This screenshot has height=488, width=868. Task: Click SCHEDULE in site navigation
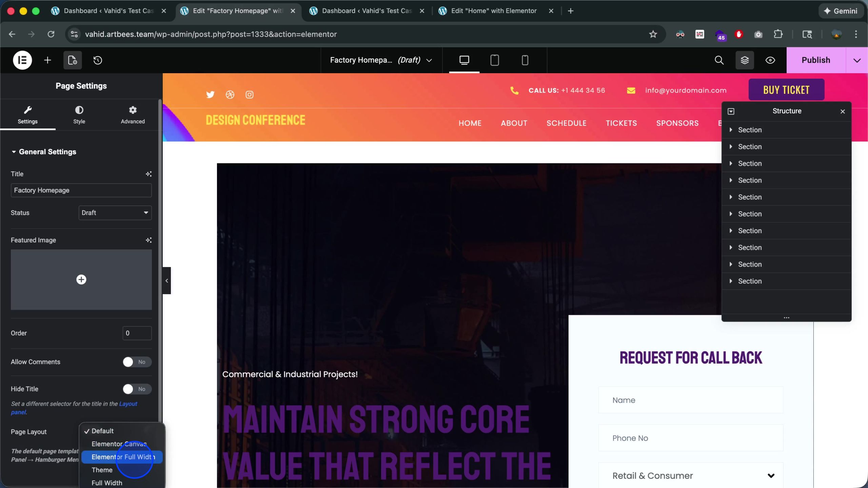coord(566,123)
